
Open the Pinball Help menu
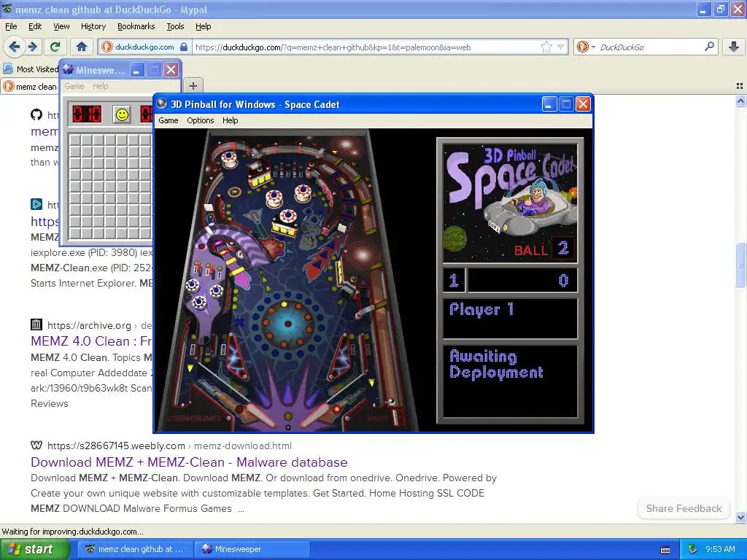click(230, 120)
